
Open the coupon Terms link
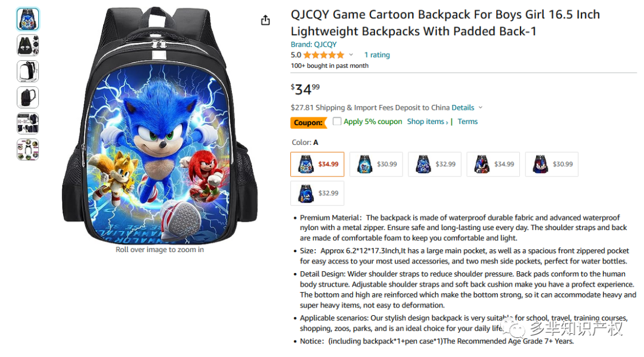click(x=467, y=122)
